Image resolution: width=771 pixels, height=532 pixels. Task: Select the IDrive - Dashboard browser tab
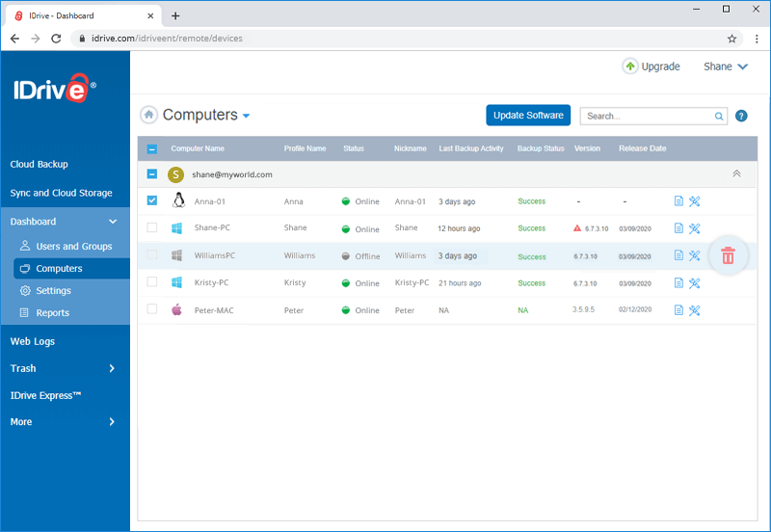click(84, 15)
